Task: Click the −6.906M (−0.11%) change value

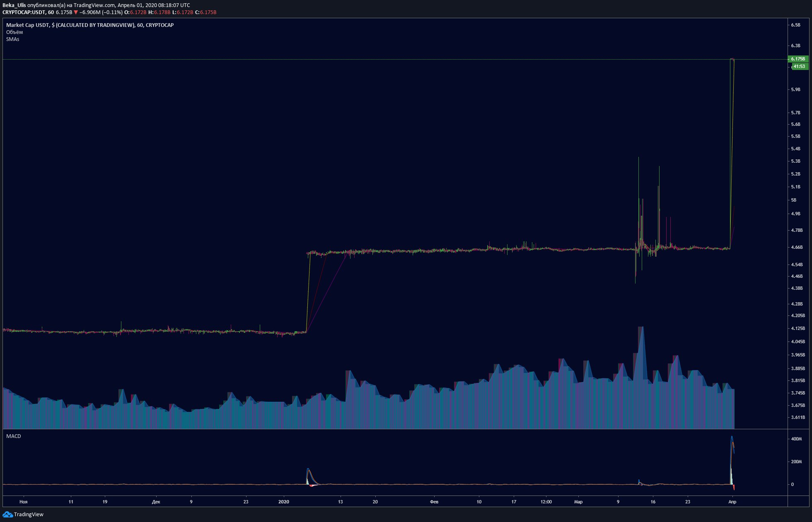Action: (101, 12)
